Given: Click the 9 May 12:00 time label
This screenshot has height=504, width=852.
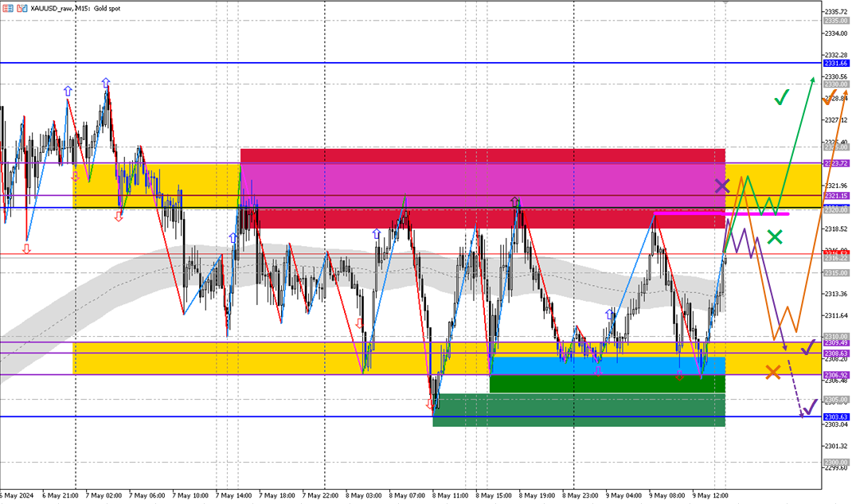Looking at the screenshot, I should tap(710, 495).
